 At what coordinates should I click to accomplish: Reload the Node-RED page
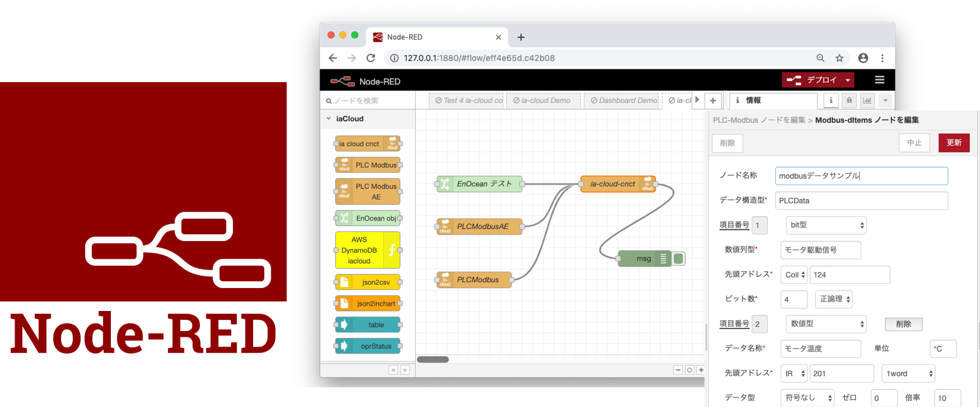(x=371, y=58)
